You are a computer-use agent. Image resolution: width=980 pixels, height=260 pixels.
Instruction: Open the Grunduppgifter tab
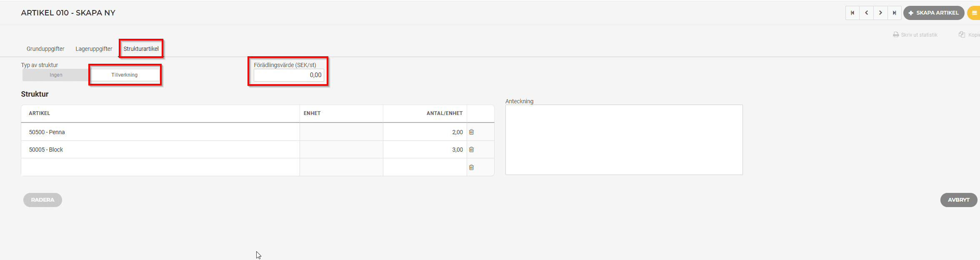(x=45, y=49)
